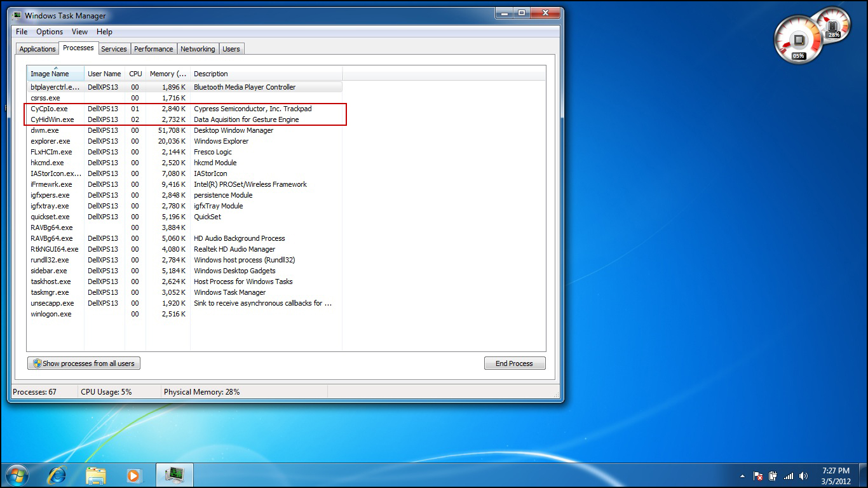Image resolution: width=868 pixels, height=488 pixels.
Task: Select the FLxHCIm.exe process
Action: (185, 152)
